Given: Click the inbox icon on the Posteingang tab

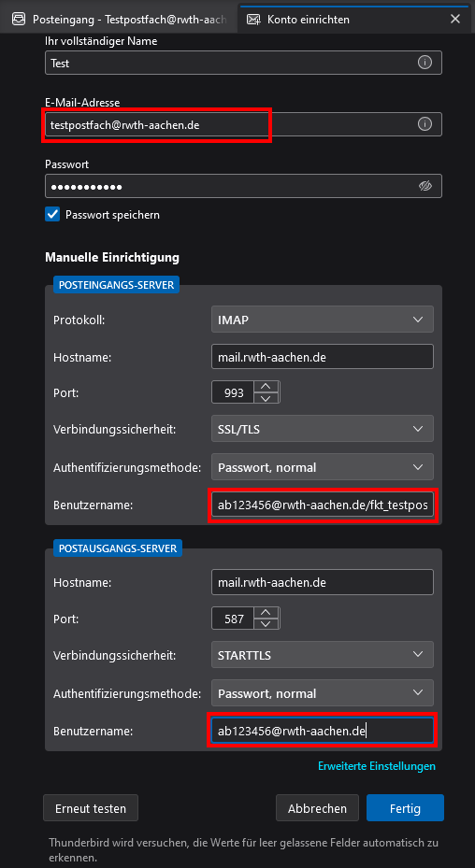Looking at the screenshot, I should tap(19, 19).
